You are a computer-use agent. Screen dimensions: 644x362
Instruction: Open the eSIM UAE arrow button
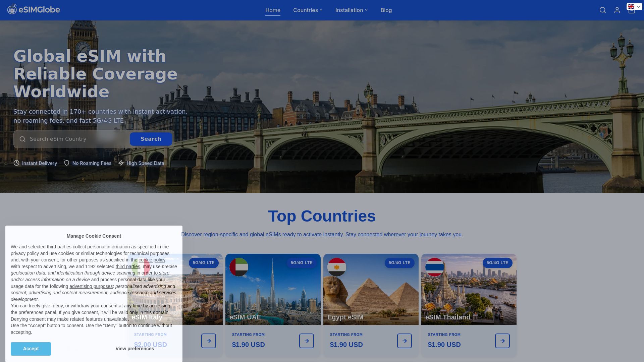tap(307, 341)
